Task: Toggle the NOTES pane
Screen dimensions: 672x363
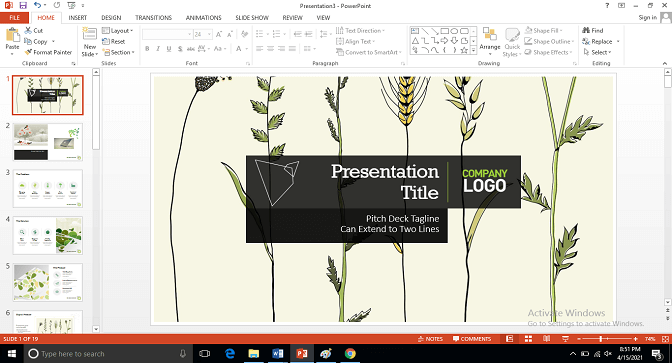Action: click(x=430, y=339)
